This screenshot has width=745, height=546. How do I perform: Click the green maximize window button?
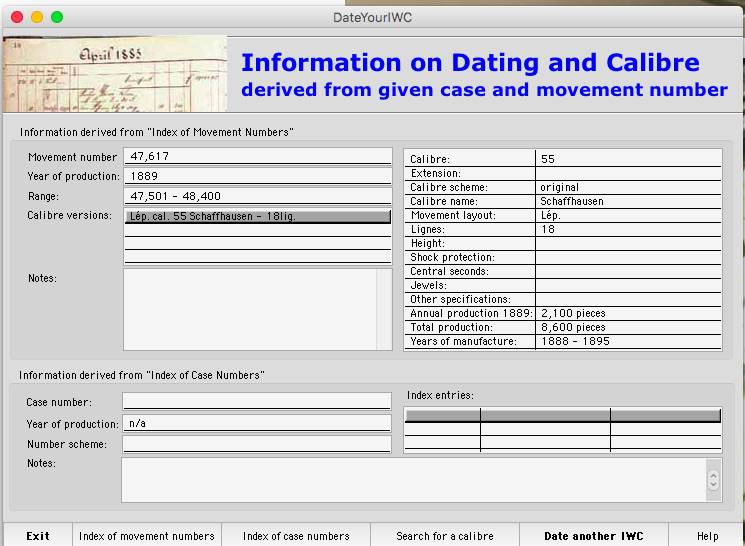(x=57, y=17)
